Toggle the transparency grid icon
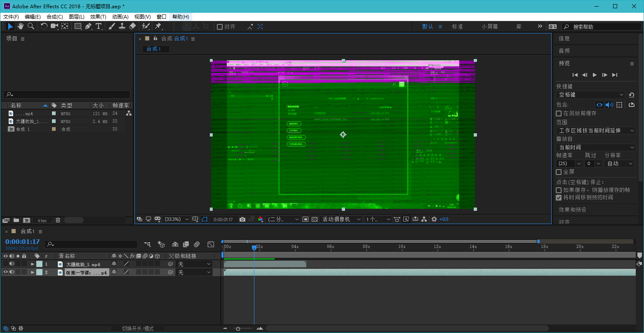Screen dimensions: 644x333 tap(315, 220)
